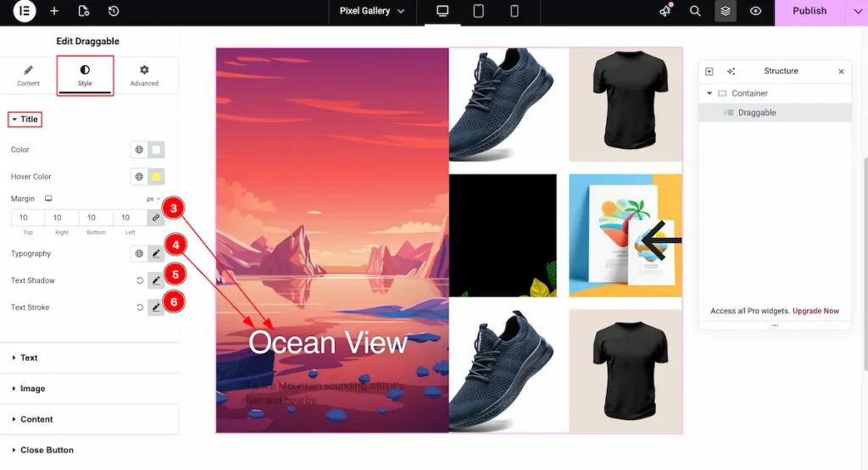Image resolution: width=868 pixels, height=470 pixels.
Task: Open the Hover Color yellow swatch
Action: coord(156,177)
